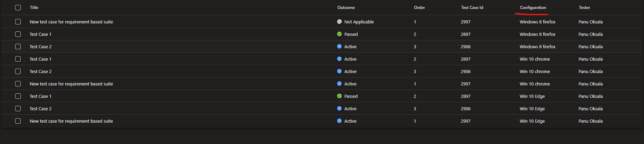Click ID 2997 in Windows 8 firefox row

(466, 22)
